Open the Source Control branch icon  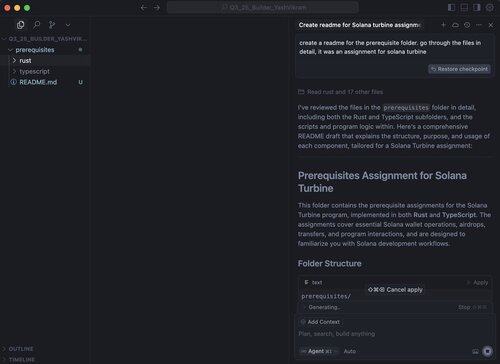tap(52, 25)
